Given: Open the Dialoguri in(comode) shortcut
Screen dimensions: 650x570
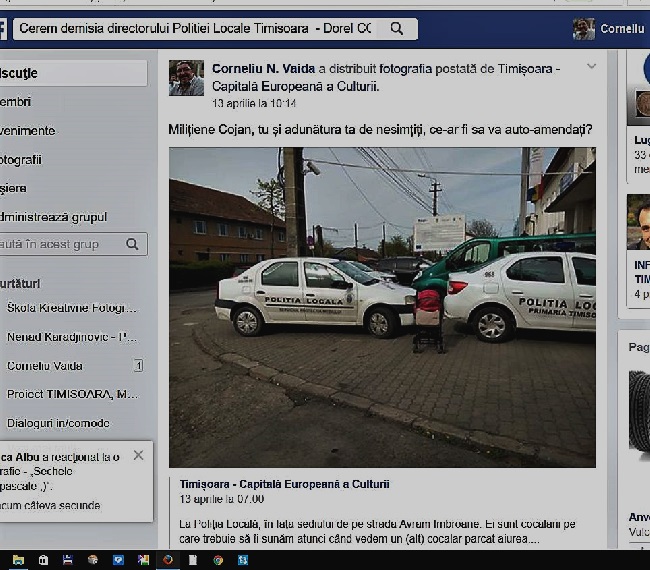Looking at the screenshot, I should point(58,423).
